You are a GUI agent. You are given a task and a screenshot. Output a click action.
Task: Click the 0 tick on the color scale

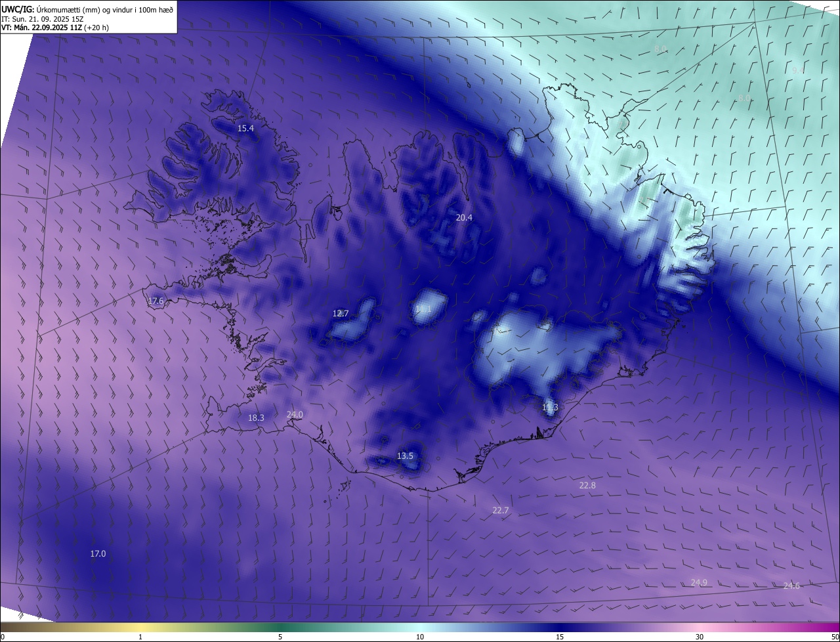pos(3,637)
